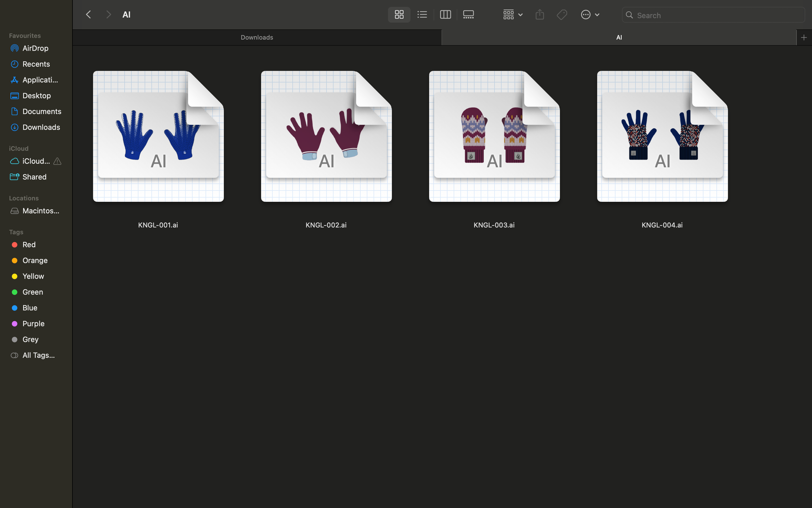Open the grouping options dropdown
This screenshot has height=508, width=812.
[512, 14]
